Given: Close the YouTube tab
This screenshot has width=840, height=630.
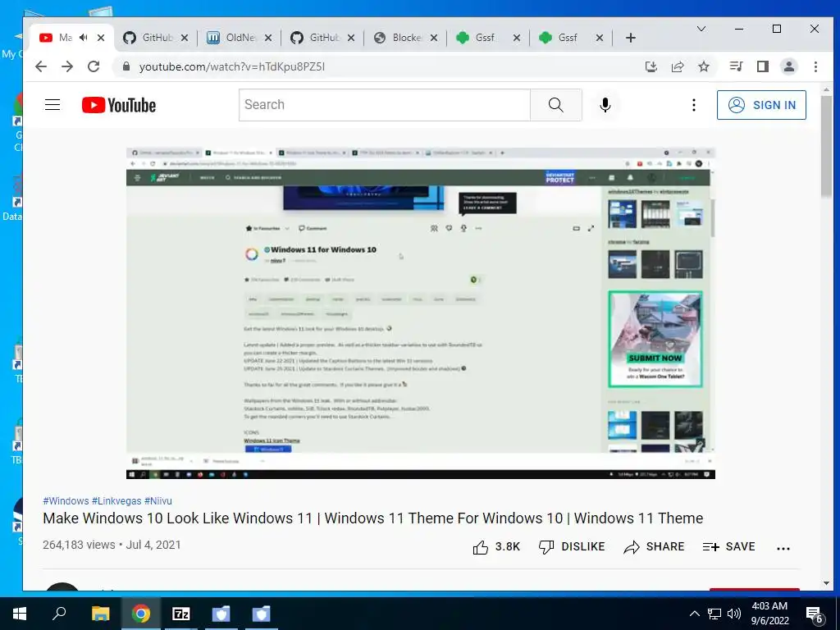Looking at the screenshot, I should [101, 38].
